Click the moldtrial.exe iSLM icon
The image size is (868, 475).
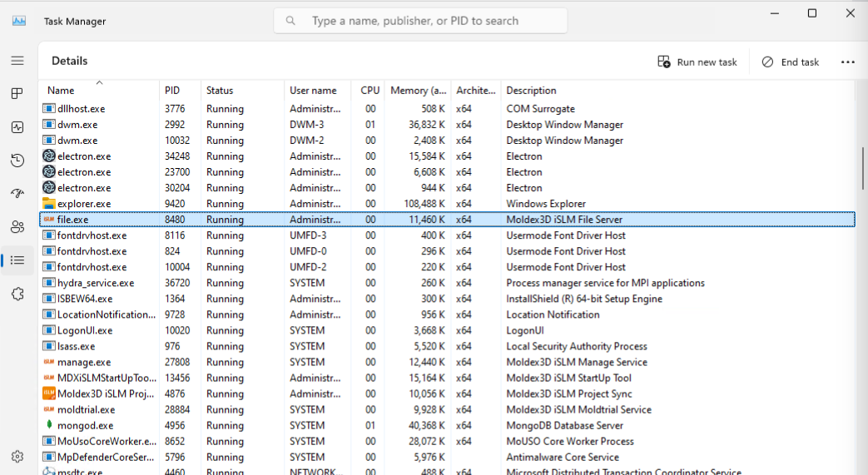coord(49,409)
